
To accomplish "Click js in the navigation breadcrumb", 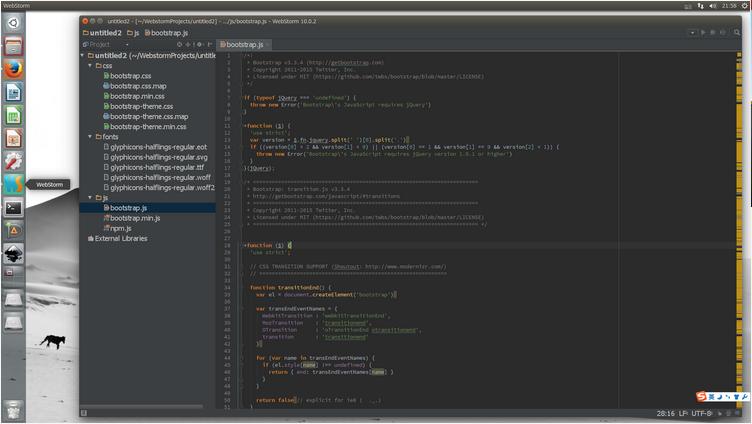I will click(x=133, y=33).
